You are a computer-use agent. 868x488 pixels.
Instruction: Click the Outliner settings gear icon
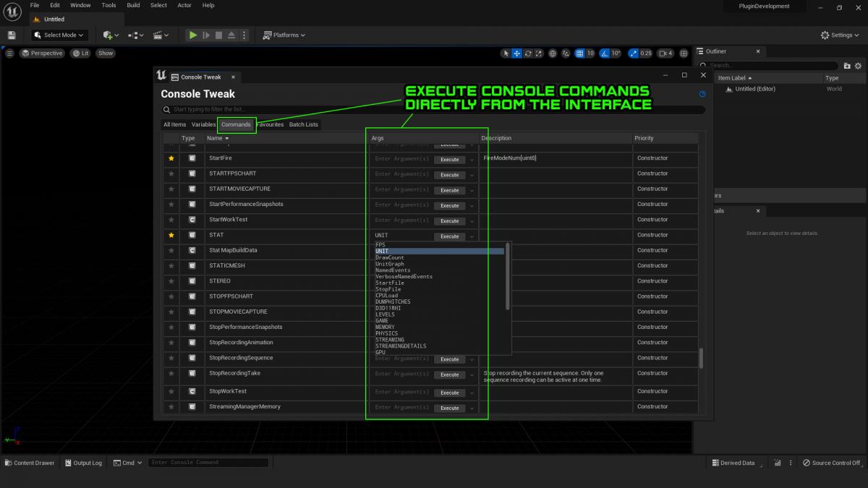click(859, 66)
